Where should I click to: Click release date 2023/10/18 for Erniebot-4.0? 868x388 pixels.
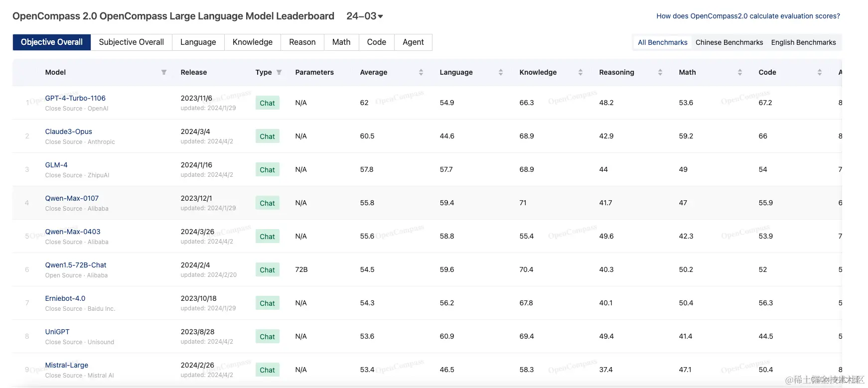pos(199,298)
